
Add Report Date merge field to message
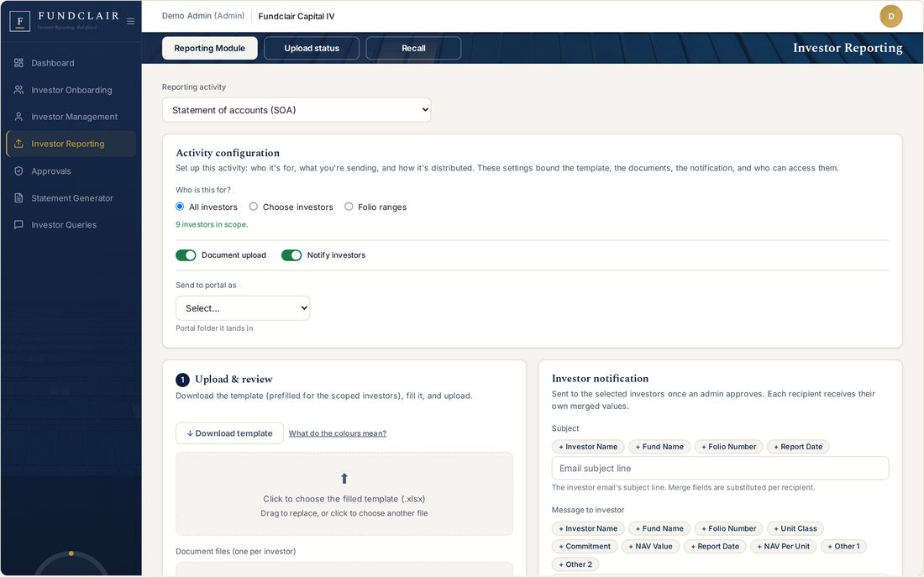715,547
